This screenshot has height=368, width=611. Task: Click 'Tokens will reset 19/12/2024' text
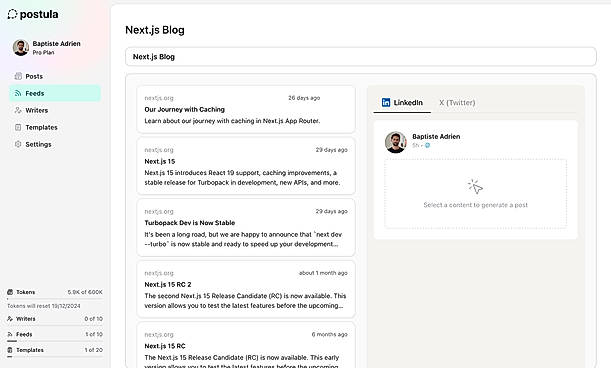tap(44, 306)
